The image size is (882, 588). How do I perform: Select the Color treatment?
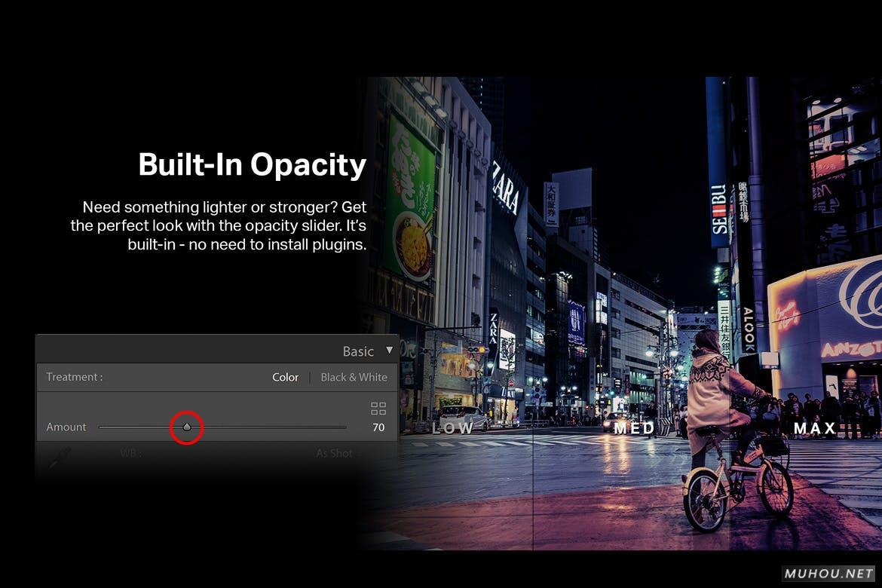[285, 377]
